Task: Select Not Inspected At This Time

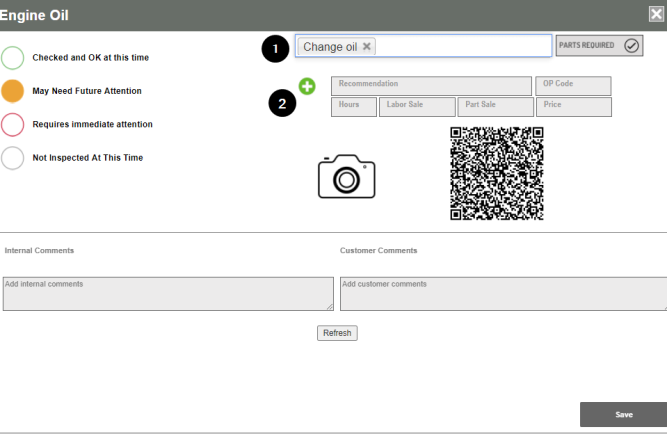Action: (12, 158)
